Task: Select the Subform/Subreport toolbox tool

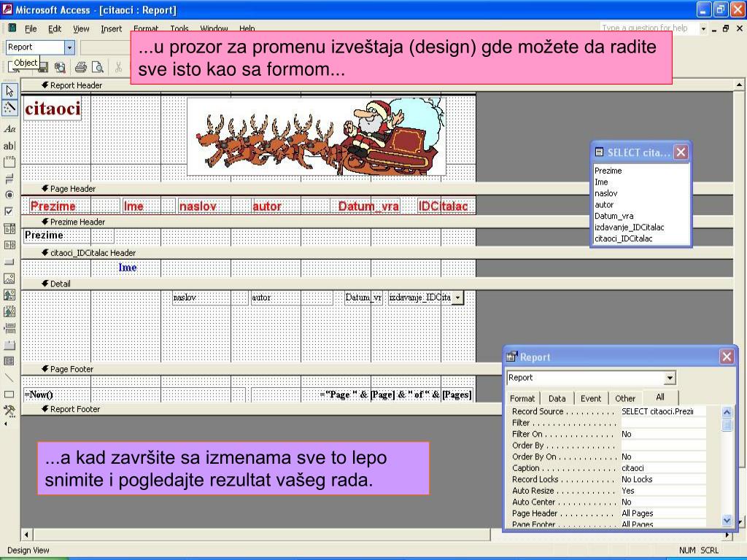Action: coord(9,361)
